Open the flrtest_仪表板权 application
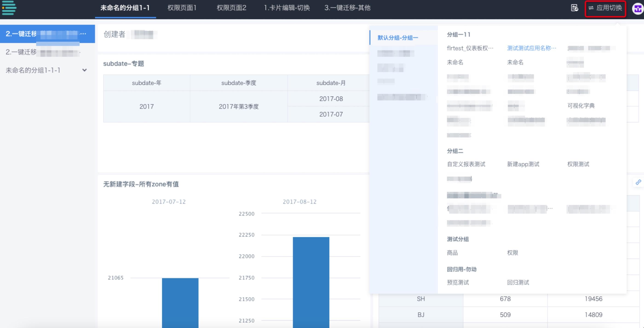Viewport: 644px width, 328px height. pos(470,48)
